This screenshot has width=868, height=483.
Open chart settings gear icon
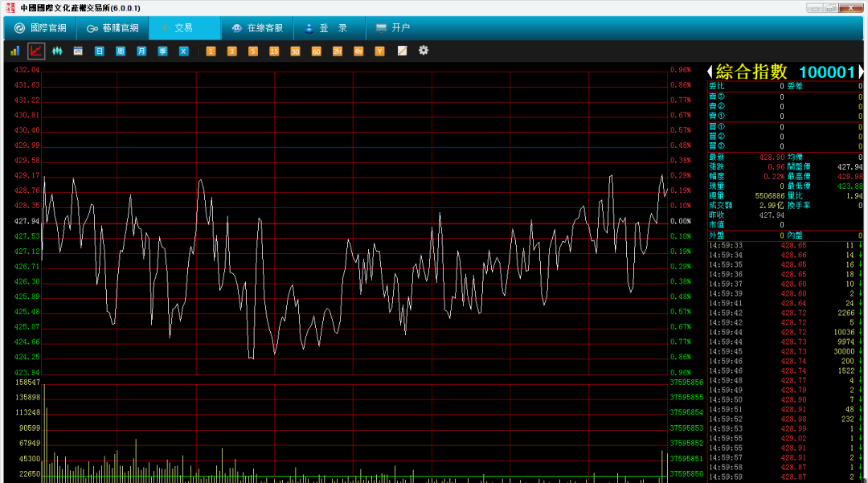coord(424,51)
